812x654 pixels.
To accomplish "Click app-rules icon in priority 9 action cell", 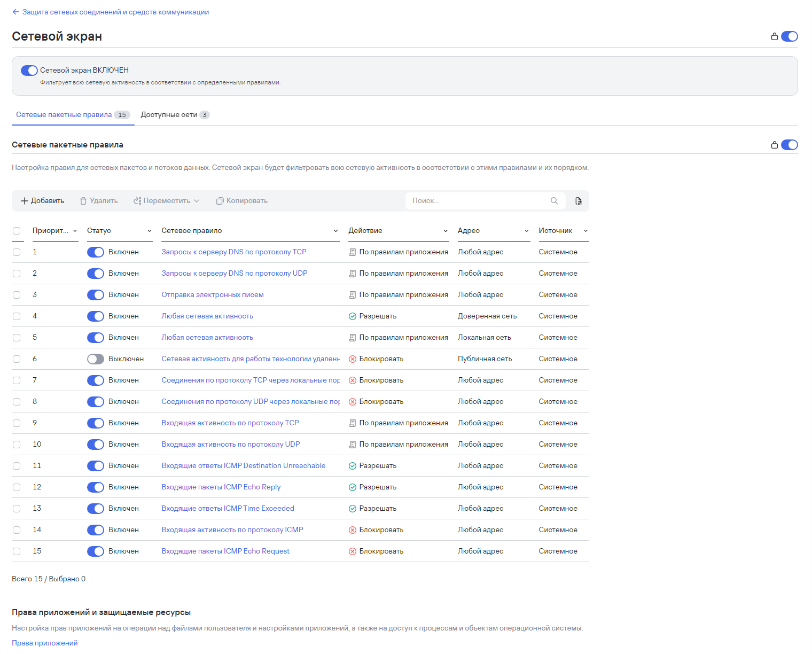I will pyautogui.click(x=352, y=423).
